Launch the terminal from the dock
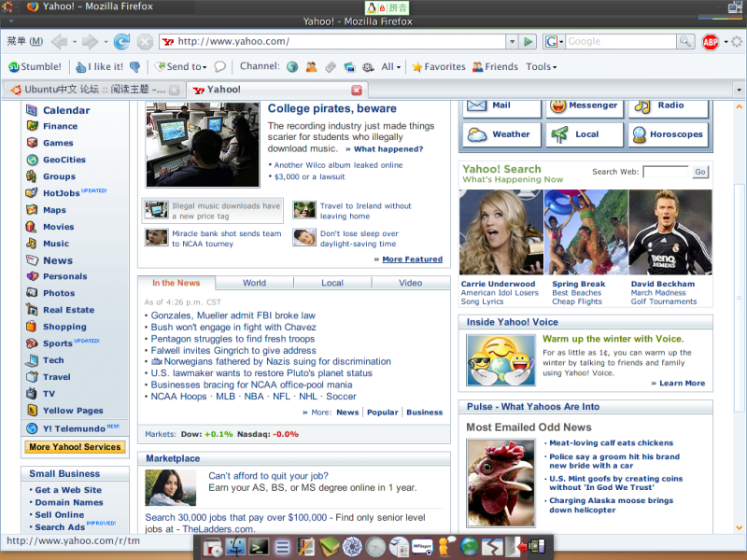The width and height of the screenshot is (747, 560). (259, 547)
